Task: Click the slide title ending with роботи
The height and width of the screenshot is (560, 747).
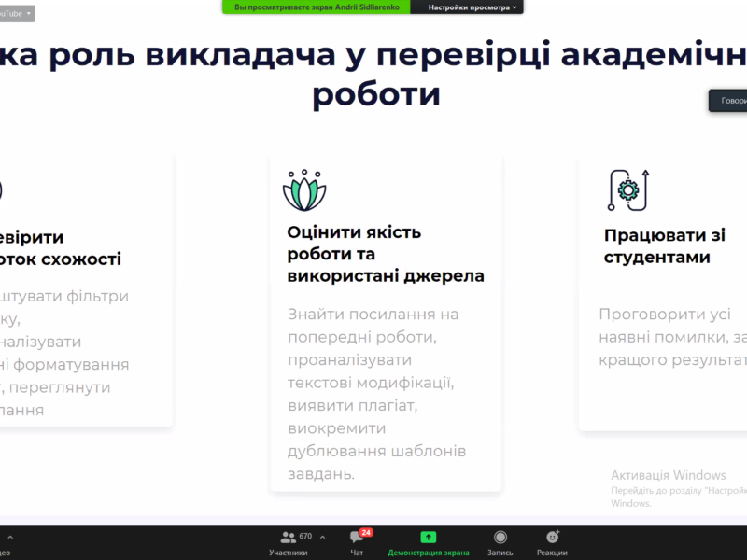Action: coord(376,94)
